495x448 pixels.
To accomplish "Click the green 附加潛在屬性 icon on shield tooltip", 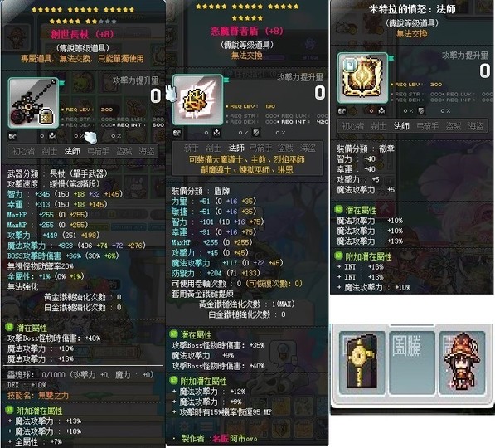I will click(x=173, y=380).
